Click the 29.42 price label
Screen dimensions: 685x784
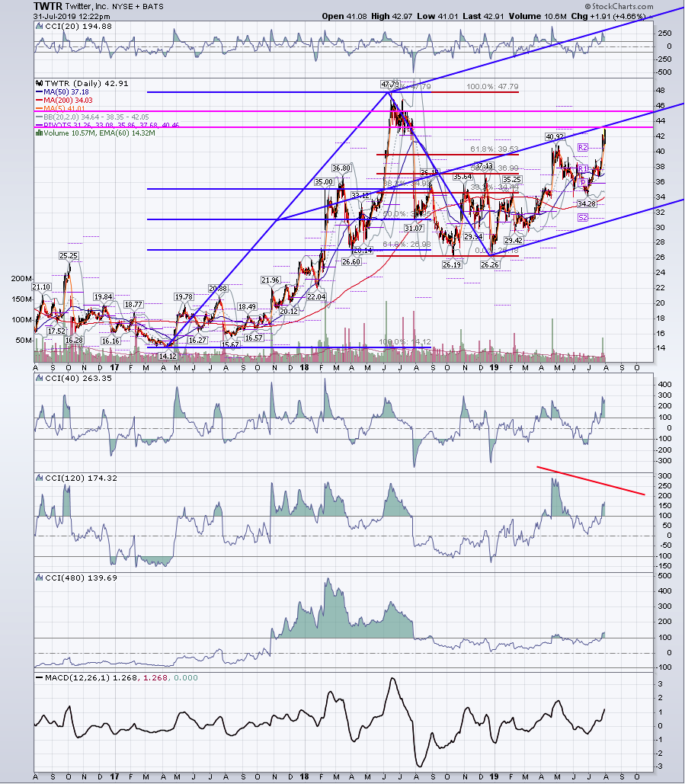point(514,241)
